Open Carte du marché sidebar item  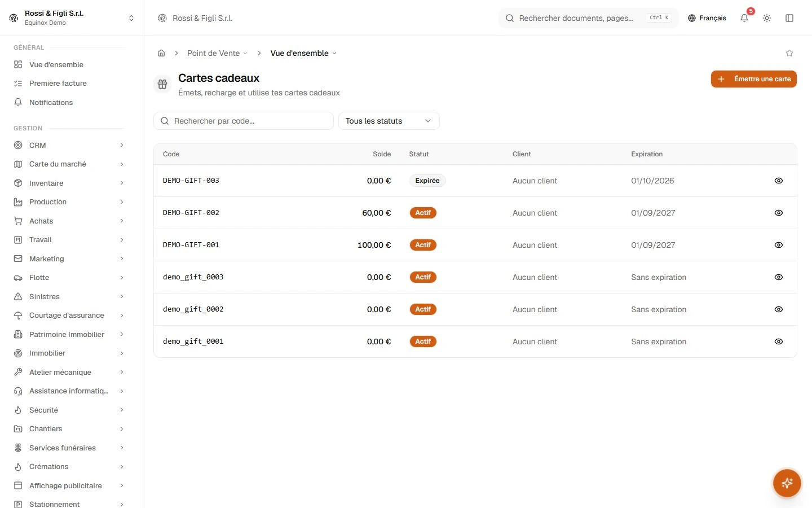70,164
